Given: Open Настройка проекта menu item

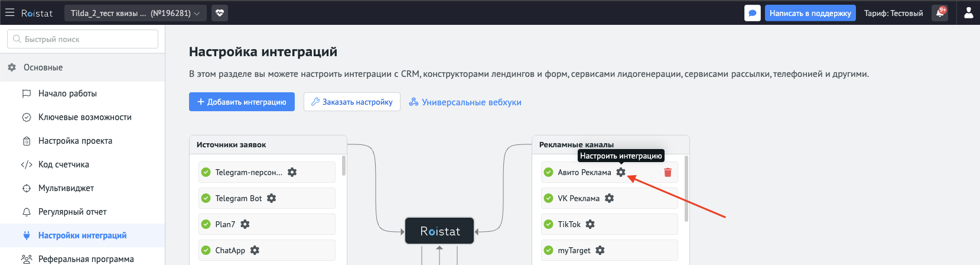Looking at the screenshot, I should point(83,141).
